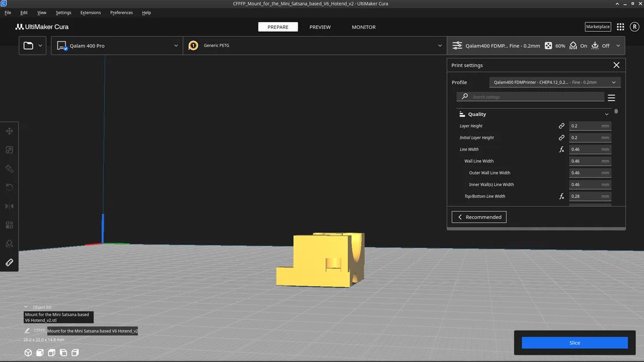Select the stl file in Object list
644x362 pixels.
coord(59,317)
